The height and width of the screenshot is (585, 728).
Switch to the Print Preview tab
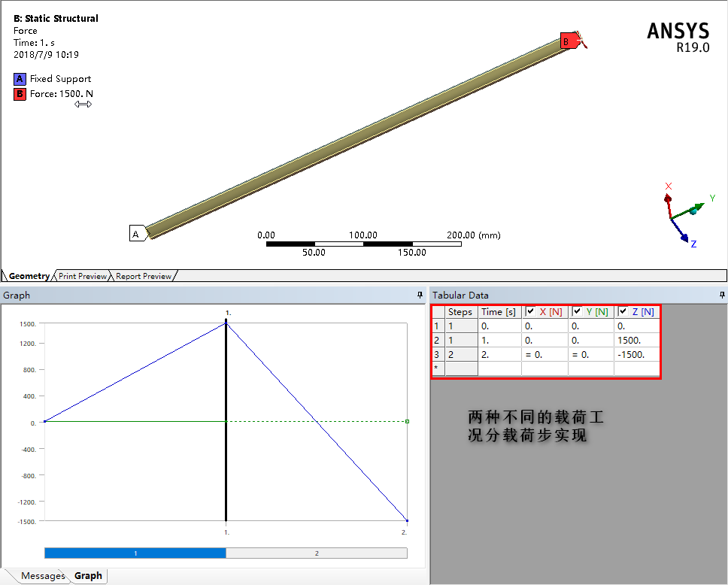click(82, 276)
